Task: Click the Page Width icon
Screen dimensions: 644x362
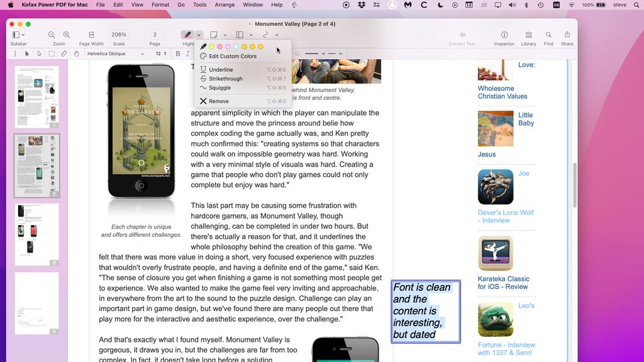Action: (90, 35)
